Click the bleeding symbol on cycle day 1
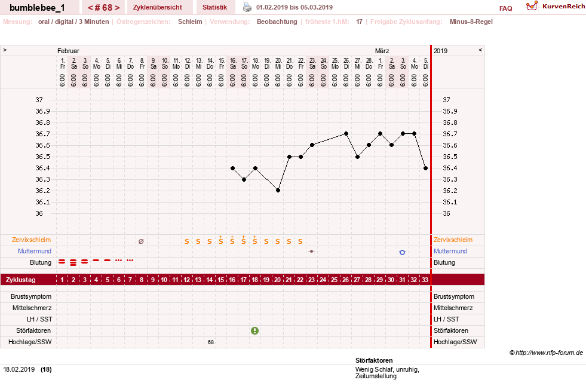Screen dimensions: 586x392 pyautogui.click(x=62, y=262)
